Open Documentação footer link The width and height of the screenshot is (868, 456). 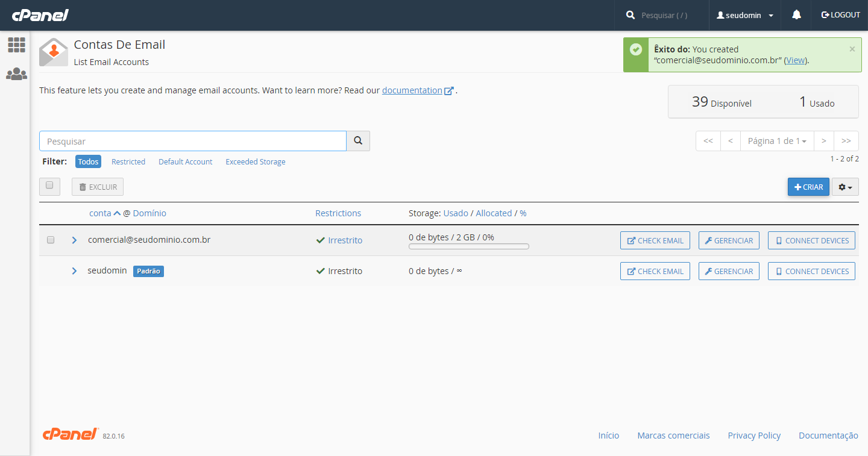[x=828, y=436]
